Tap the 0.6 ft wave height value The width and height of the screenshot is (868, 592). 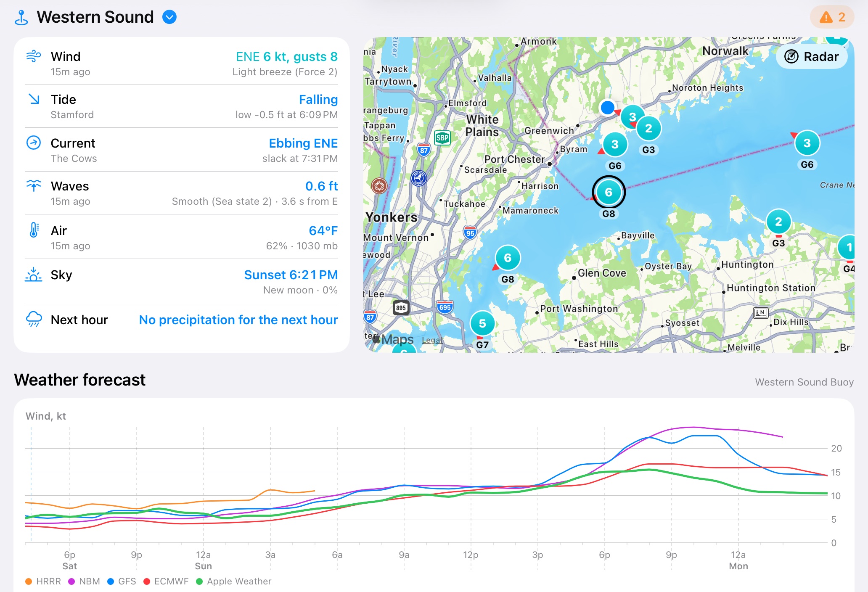coord(321,186)
